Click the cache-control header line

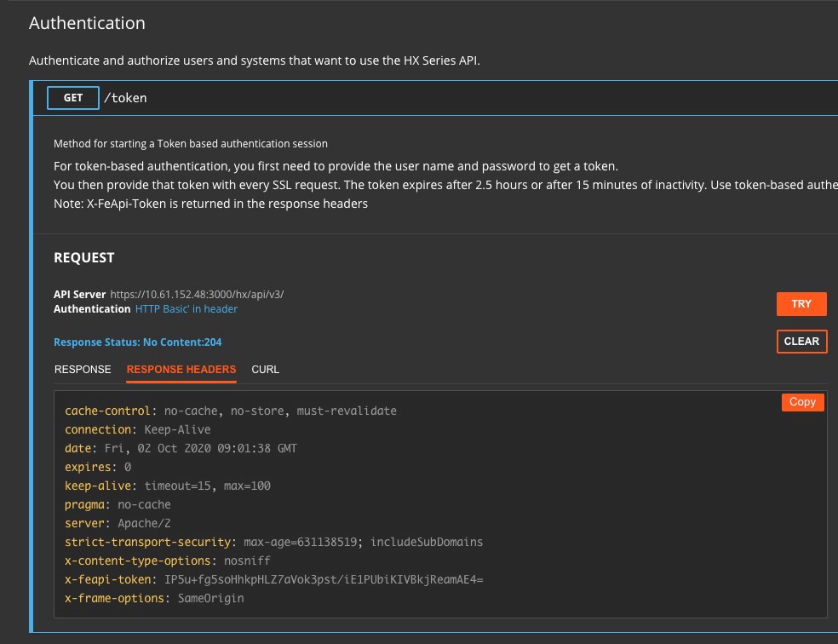pyautogui.click(x=230, y=411)
